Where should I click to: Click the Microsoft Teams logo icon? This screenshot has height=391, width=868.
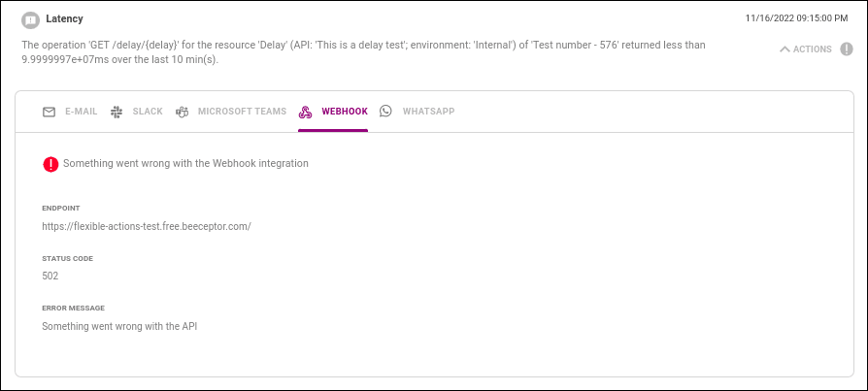(182, 112)
